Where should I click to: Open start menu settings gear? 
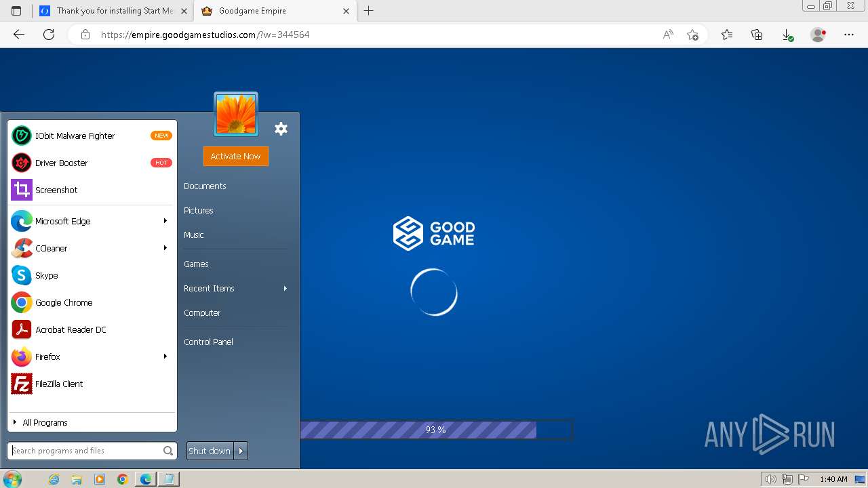pos(281,129)
